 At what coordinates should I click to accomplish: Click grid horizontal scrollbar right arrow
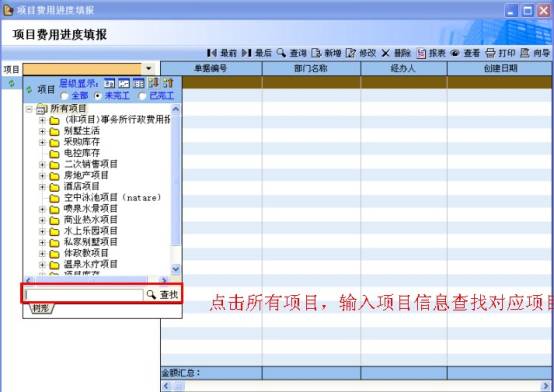547,386
